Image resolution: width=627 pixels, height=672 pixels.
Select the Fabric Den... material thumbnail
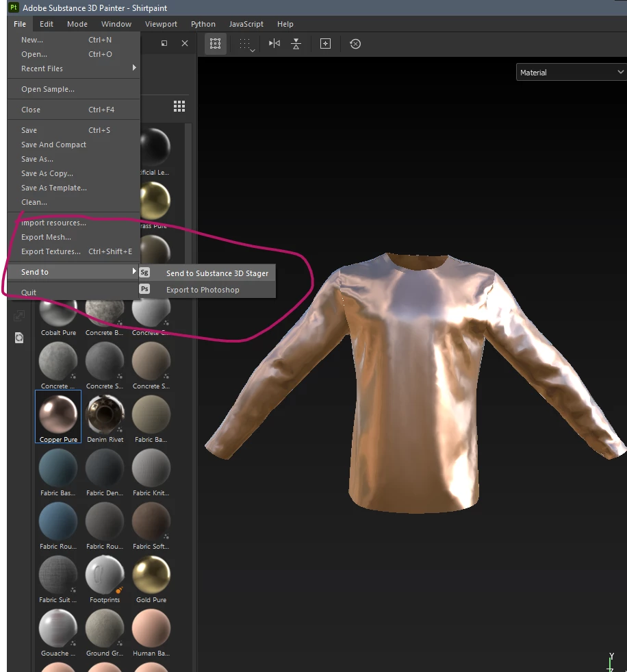tap(105, 471)
